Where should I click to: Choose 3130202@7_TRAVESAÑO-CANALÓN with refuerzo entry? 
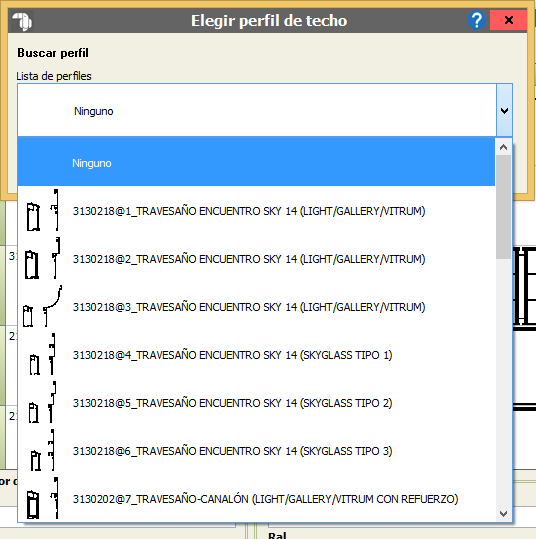(256, 498)
